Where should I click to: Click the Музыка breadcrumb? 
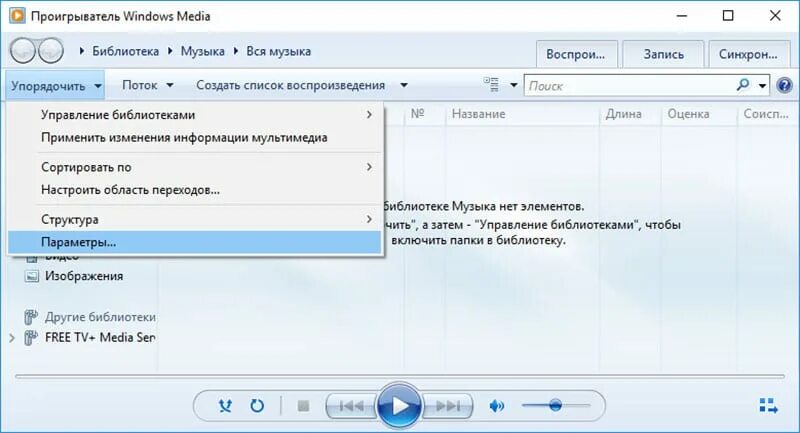coord(203,52)
